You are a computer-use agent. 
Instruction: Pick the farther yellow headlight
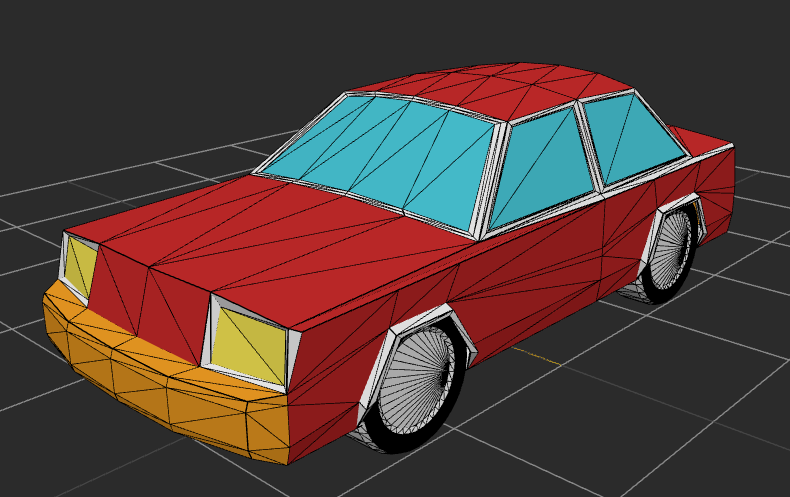(82, 266)
